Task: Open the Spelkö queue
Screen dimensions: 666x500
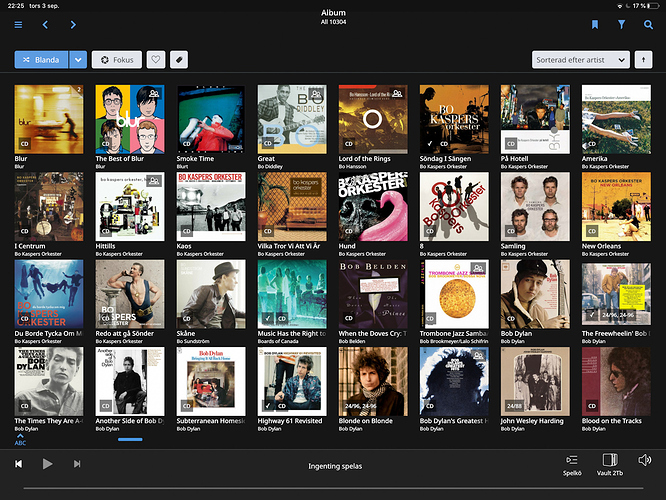Action: [x=572, y=465]
